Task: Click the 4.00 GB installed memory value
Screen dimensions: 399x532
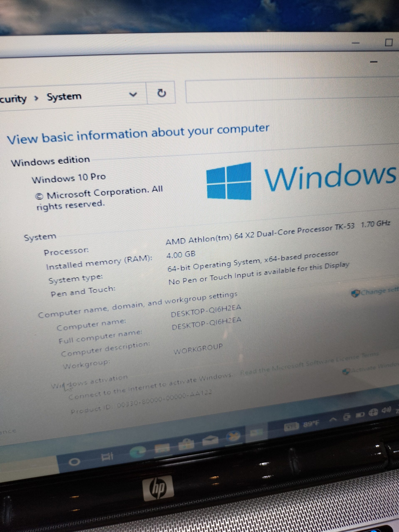Action: click(181, 254)
